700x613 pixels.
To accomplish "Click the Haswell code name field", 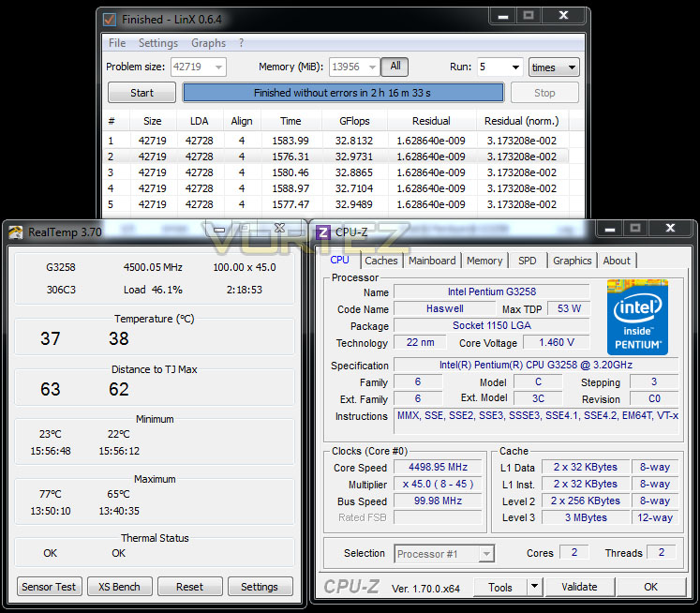I will point(444,308).
